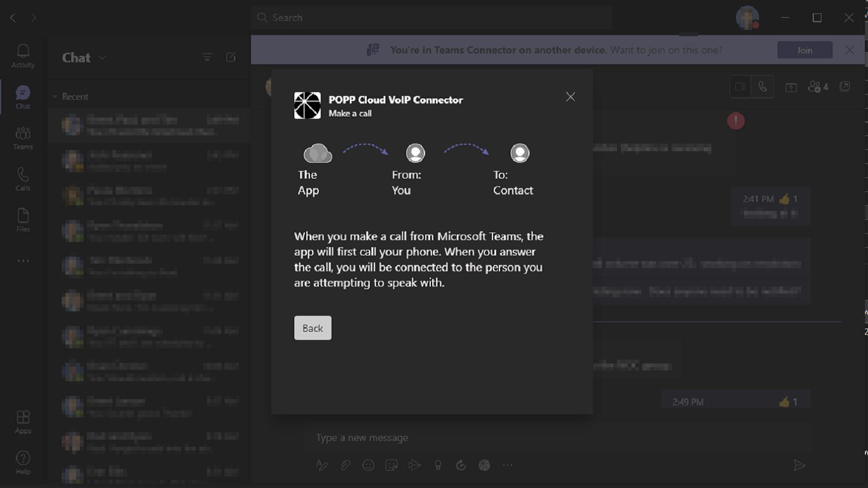Click the POPP Cloud VoIP Connector logo
The image size is (868, 488).
(x=307, y=105)
